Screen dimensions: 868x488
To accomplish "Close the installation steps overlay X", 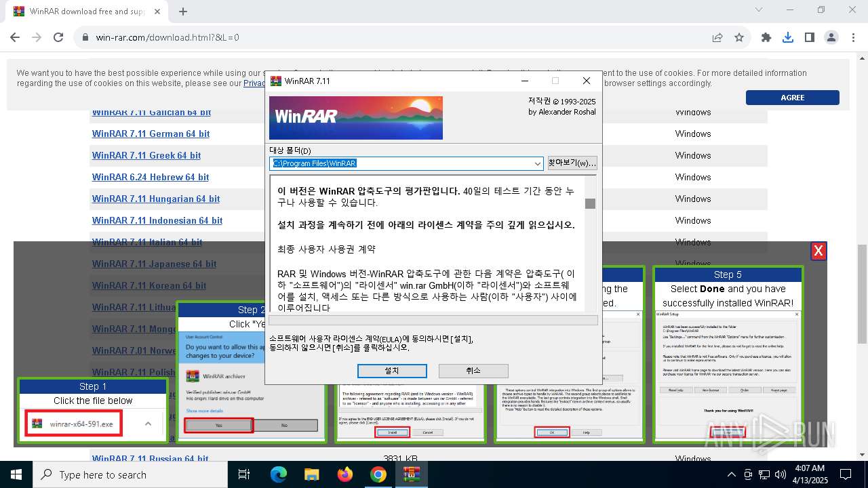I will (818, 251).
